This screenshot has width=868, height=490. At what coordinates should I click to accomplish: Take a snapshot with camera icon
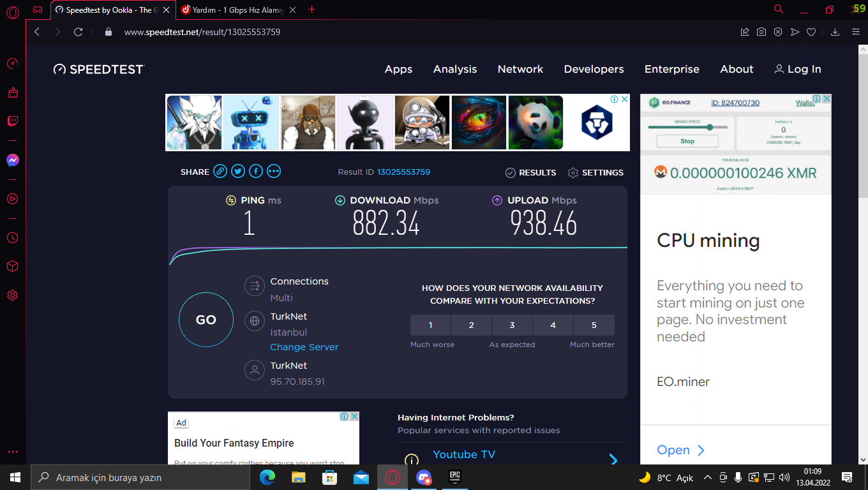(x=761, y=32)
